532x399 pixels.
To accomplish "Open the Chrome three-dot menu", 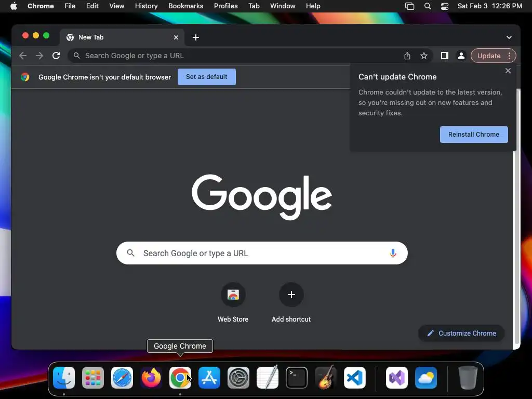I will (509, 56).
